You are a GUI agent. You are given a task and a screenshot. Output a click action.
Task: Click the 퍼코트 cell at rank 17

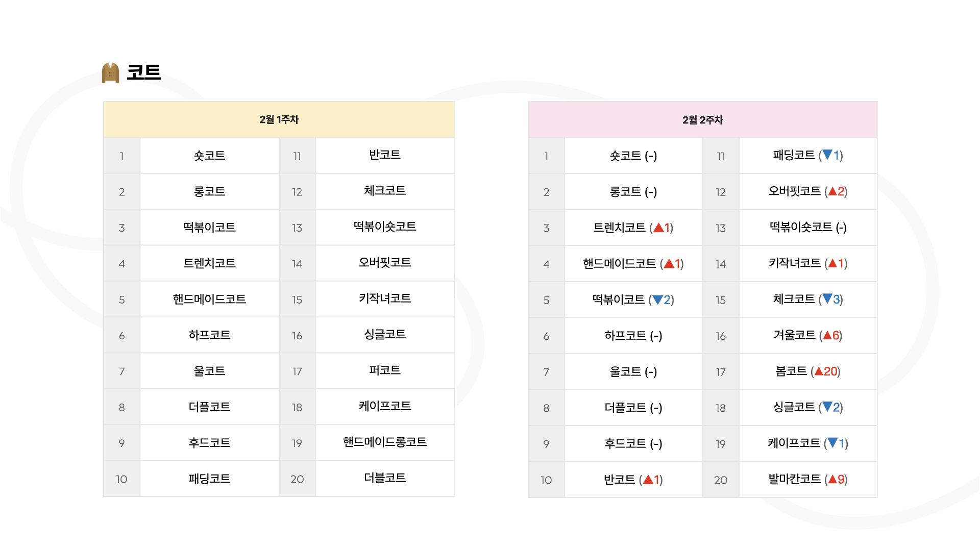(385, 370)
